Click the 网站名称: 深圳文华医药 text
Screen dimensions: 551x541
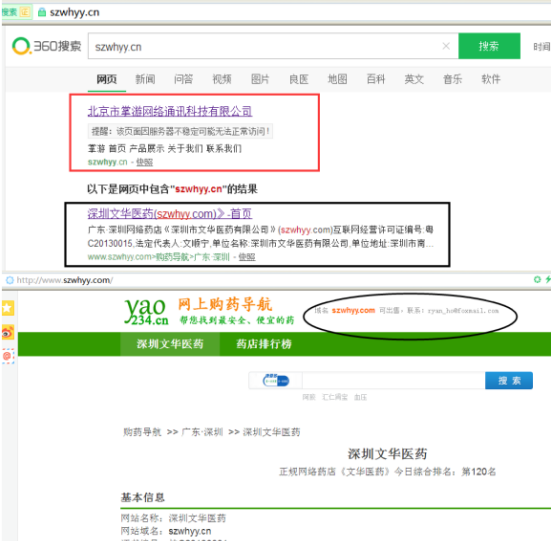tap(173, 518)
